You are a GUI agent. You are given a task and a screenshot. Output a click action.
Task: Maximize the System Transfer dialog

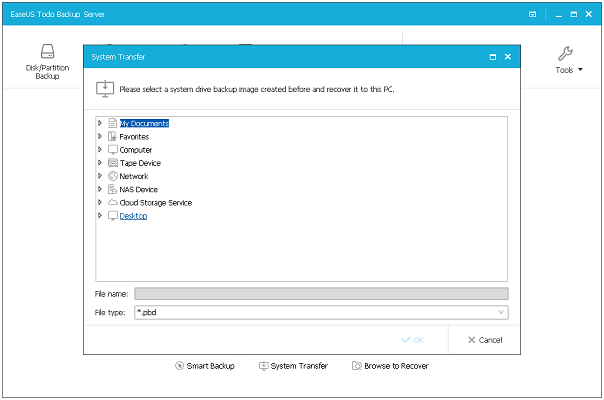coord(493,57)
